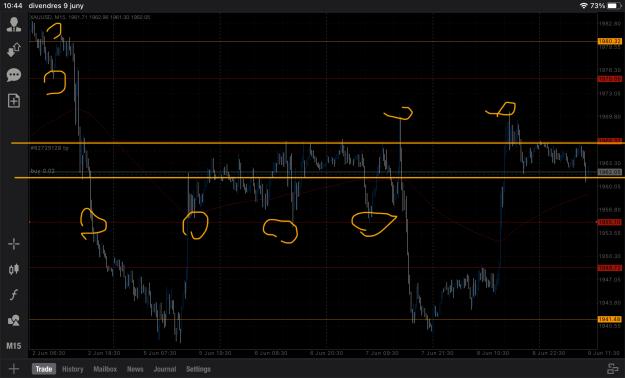Tap the divendres 9 juny date
Screen dimensions: 625x378
[56, 6]
